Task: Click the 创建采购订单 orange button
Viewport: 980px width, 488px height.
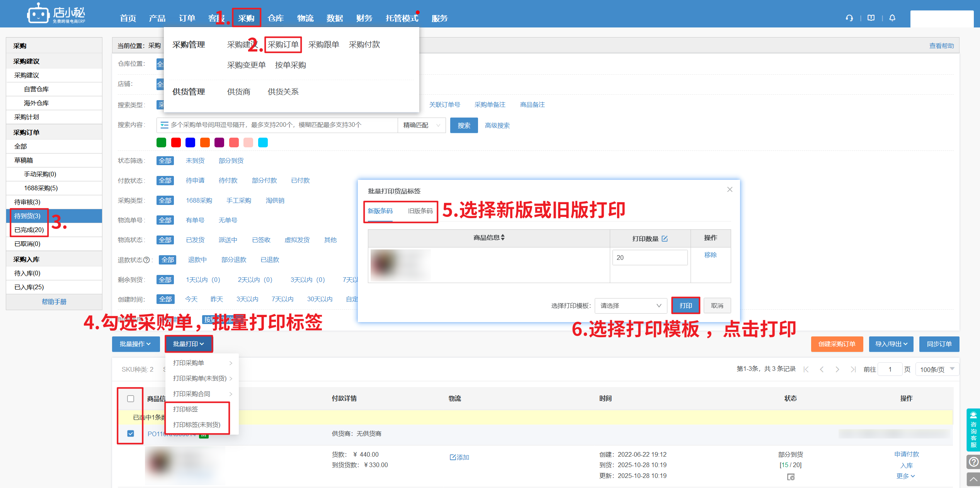Action: [837, 344]
